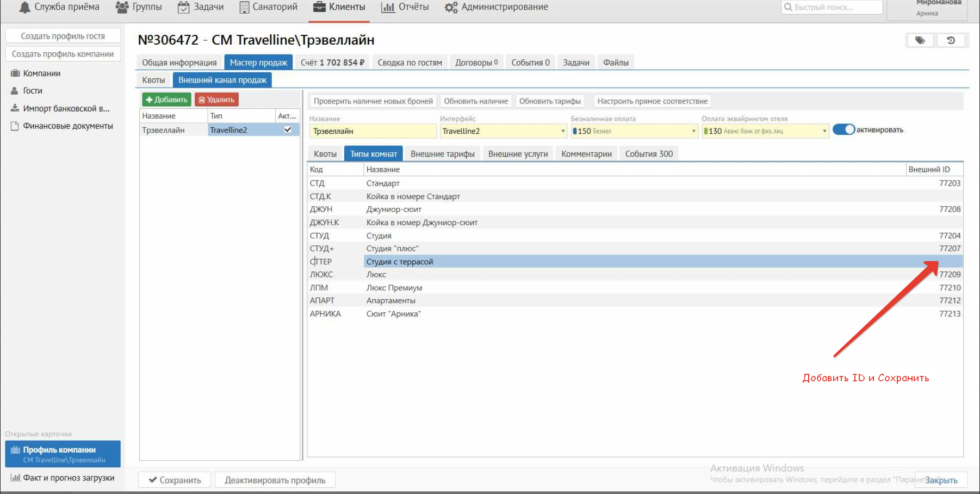Click the green Добавить button
This screenshot has height=494, width=980.
(166, 100)
